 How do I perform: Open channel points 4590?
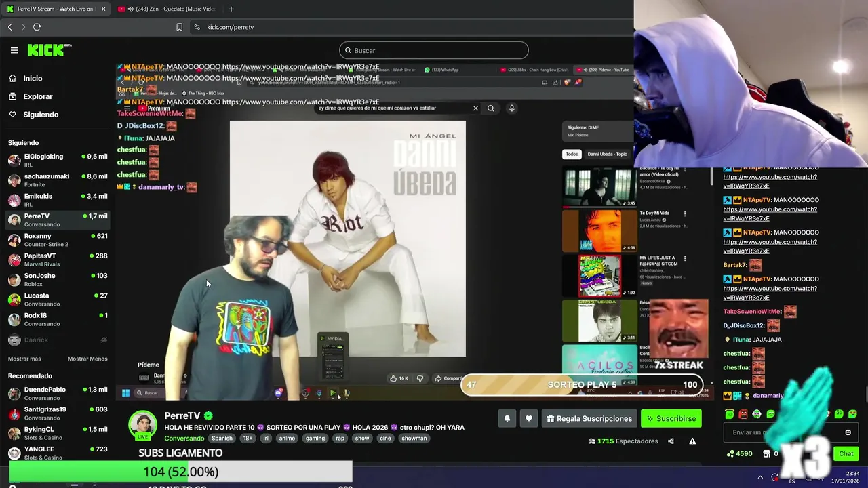(739, 453)
